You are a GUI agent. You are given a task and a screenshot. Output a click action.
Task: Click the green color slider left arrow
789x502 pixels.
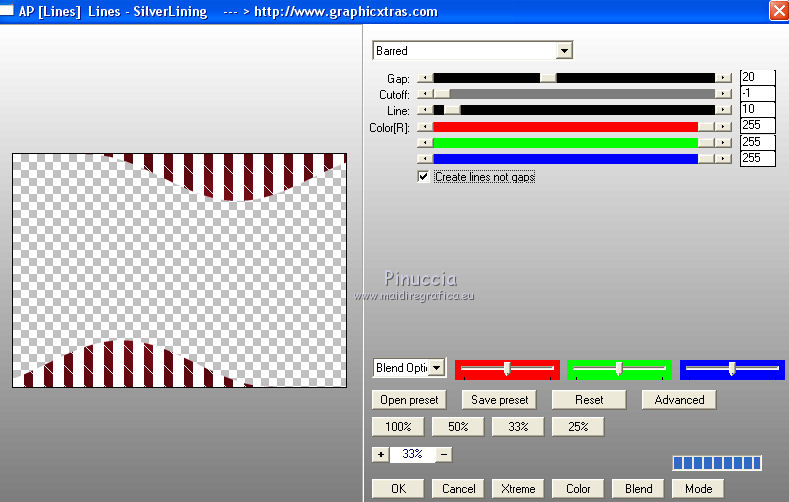tap(425, 143)
